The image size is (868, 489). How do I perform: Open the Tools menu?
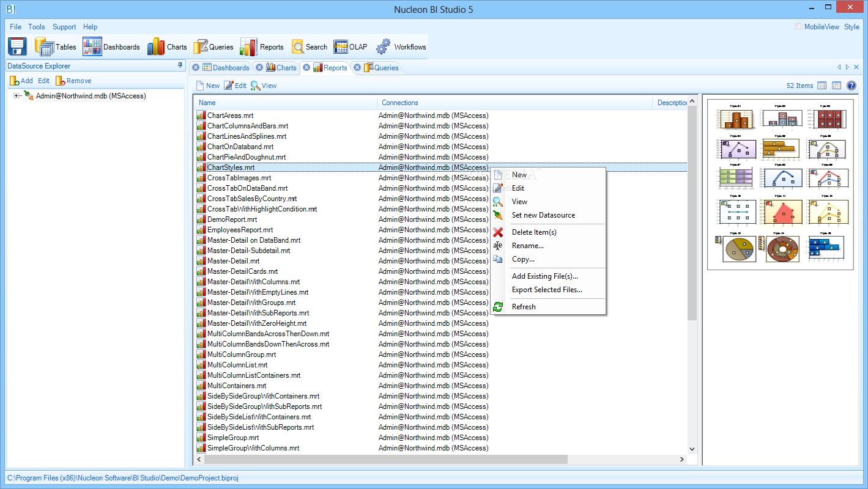pos(37,27)
